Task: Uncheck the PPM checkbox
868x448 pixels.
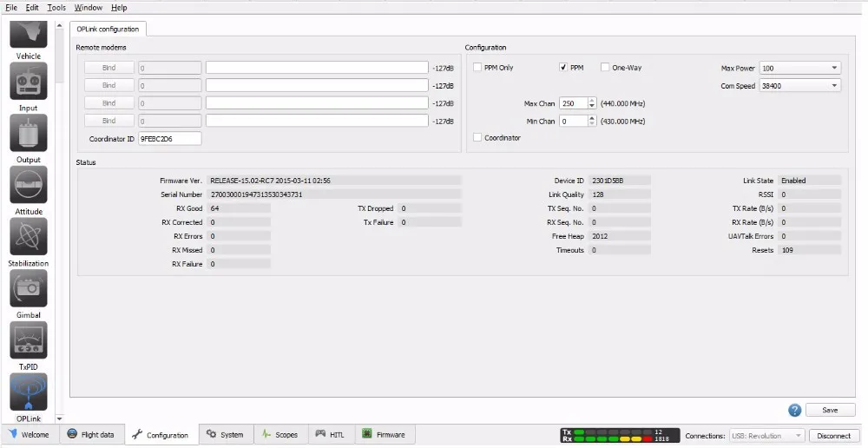Action: (563, 68)
